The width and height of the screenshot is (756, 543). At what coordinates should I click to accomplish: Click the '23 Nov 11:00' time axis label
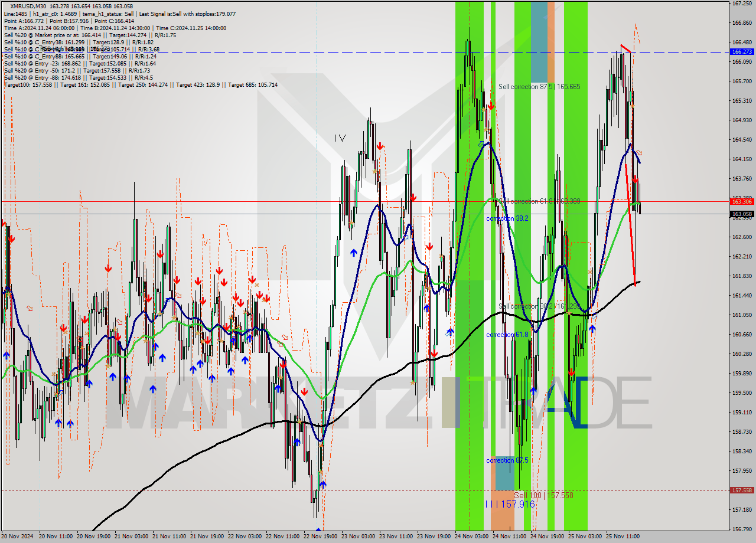(x=396, y=537)
